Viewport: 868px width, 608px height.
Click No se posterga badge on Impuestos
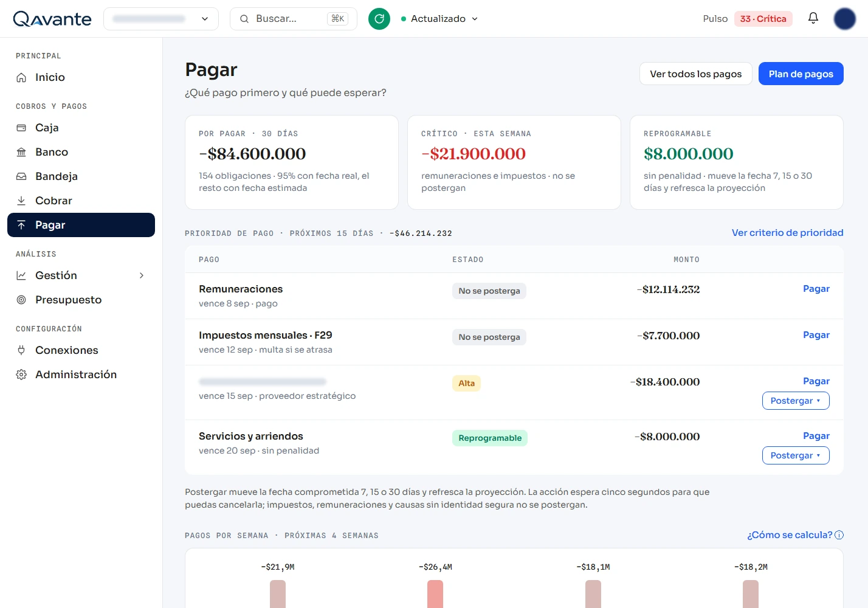[x=489, y=337]
